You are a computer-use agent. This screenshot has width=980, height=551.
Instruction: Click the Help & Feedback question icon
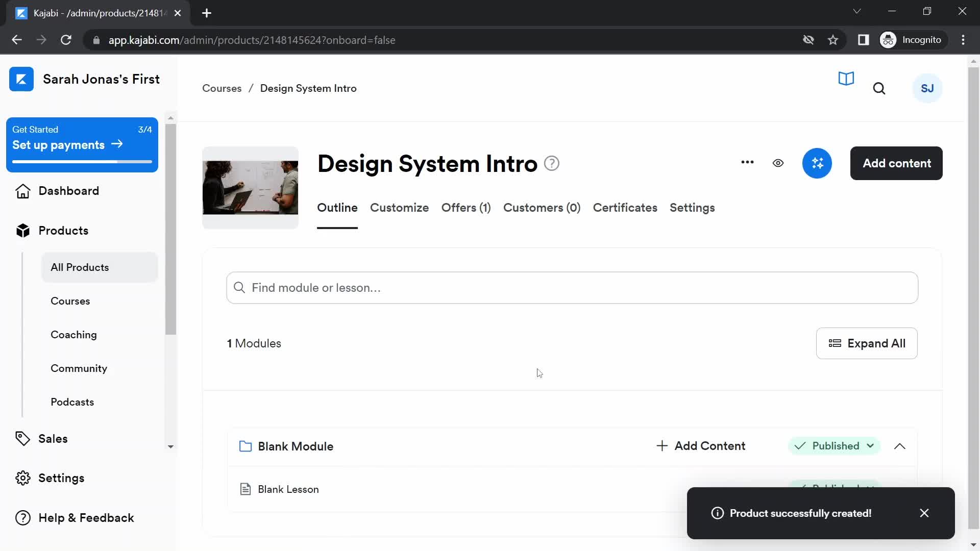tap(23, 518)
